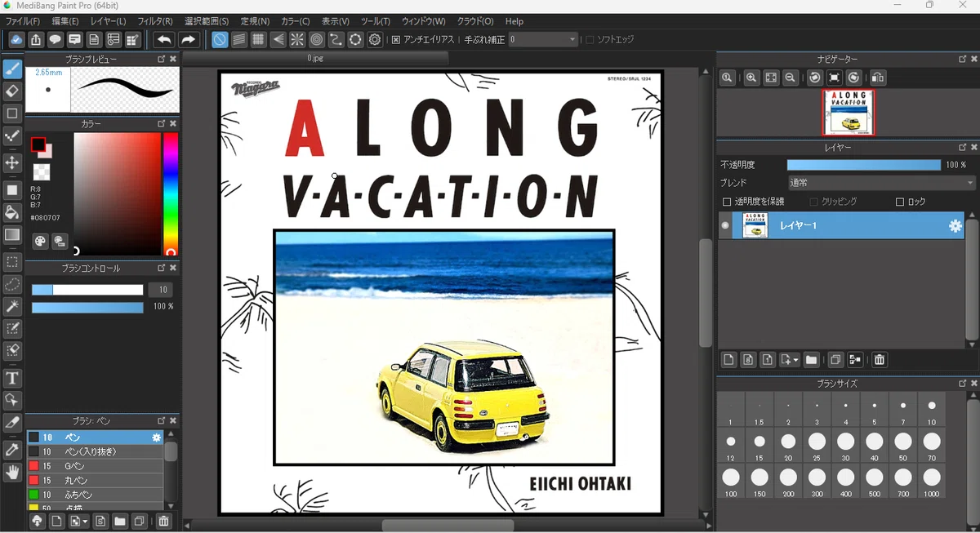Create new layer folder in layer panel
Screen dimensions: 980x533
click(811, 359)
